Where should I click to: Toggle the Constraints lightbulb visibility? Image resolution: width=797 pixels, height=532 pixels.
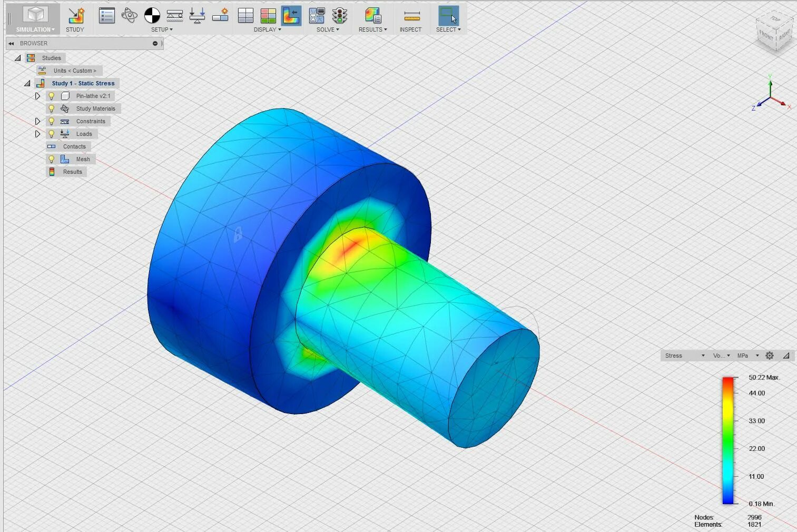pyautogui.click(x=51, y=121)
